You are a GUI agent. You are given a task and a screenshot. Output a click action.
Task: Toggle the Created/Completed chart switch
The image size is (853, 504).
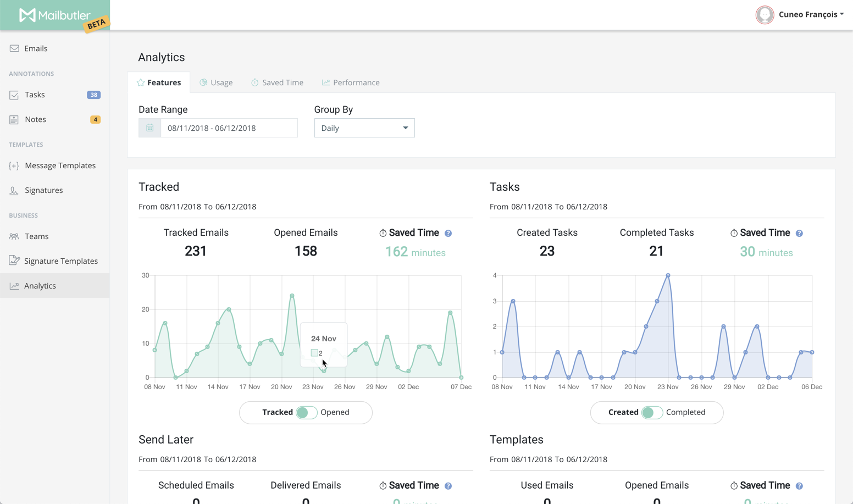pyautogui.click(x=652, y=413)
